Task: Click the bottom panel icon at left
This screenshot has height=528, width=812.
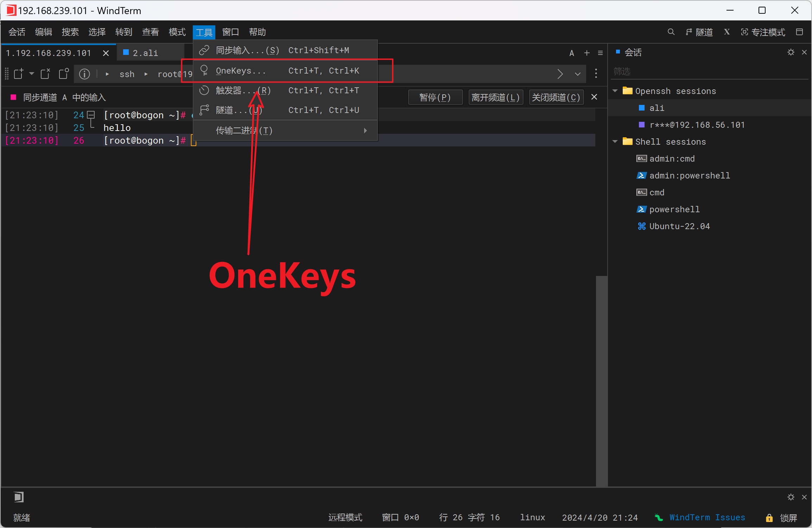Action: [18, 497]
